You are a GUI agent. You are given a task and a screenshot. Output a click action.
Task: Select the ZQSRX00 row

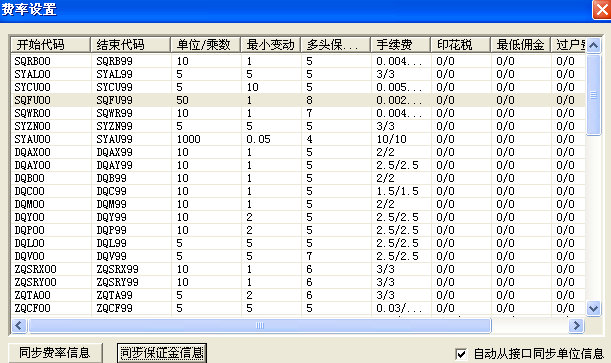[298, 269]
